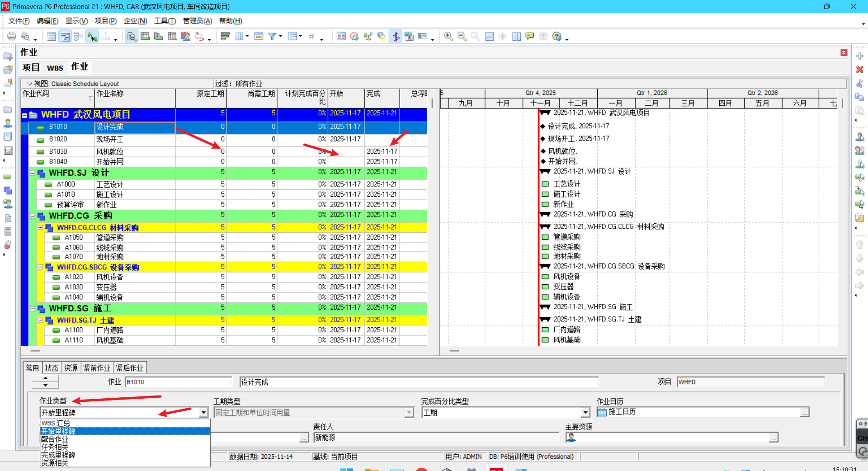Click the add plus icon on right sidebar
Screen dimensions: 868x471
[860, 56]
